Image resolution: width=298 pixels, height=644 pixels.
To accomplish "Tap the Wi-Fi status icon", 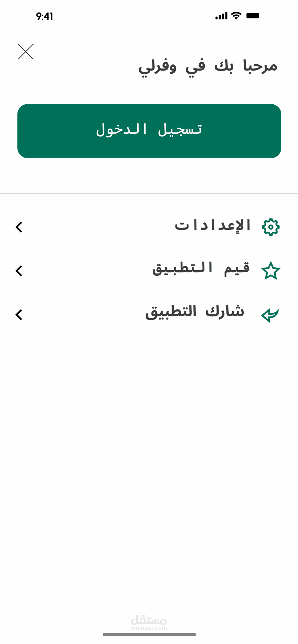I will coord(236,16).
